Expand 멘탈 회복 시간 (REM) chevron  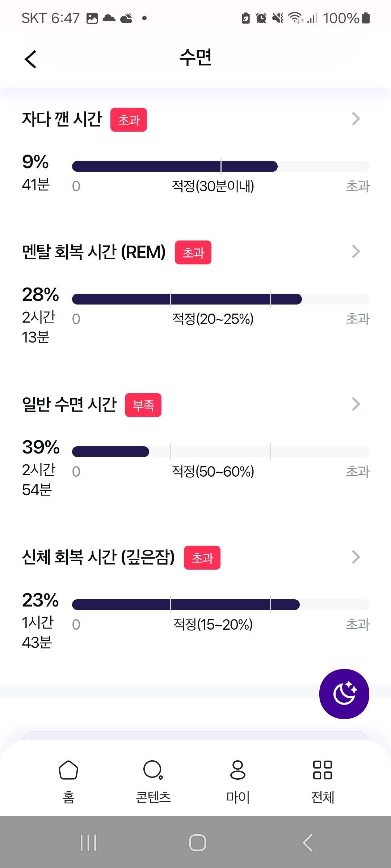pos(356,251)
